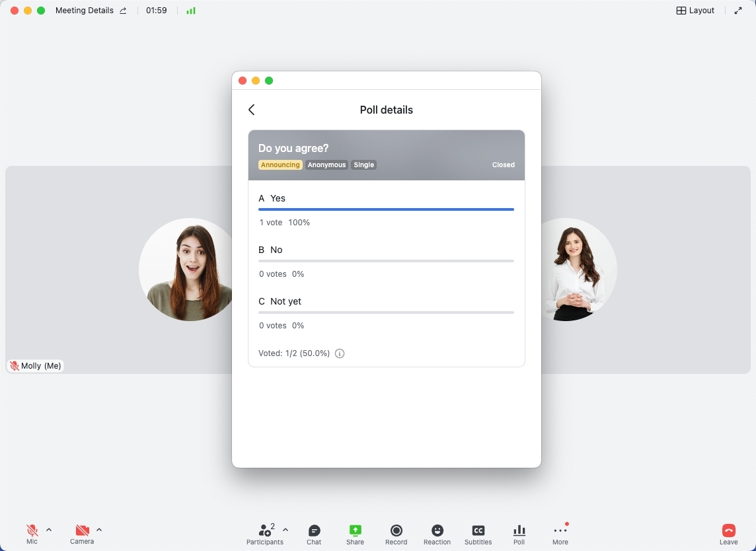Screen dimensions: 756x551
Task: Check the network signal indicator
Action: pos(190,11)
